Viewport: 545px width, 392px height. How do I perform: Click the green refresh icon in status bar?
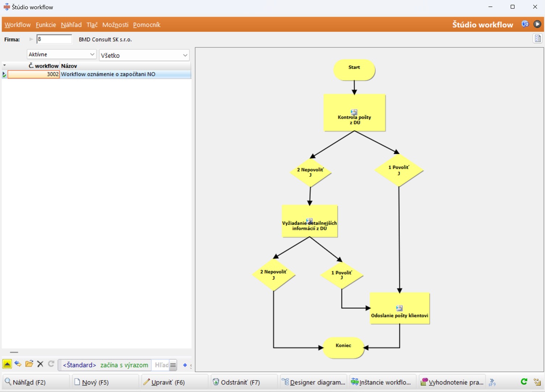tap(524, 382)
